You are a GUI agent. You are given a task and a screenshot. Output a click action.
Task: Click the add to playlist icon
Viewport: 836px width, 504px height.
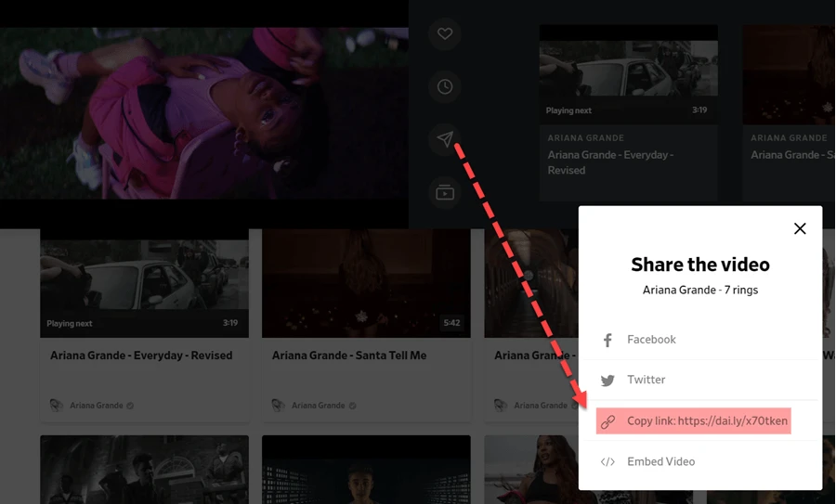pyautogui.click(x=445, y=192)
